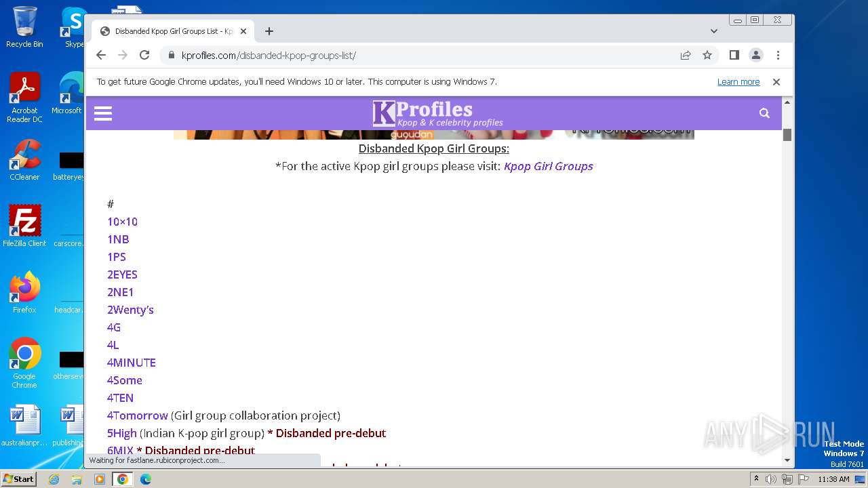Select the Disbanded Kpop Girl Groups tab
Viewport: 868px width, 488px height.
173,31
